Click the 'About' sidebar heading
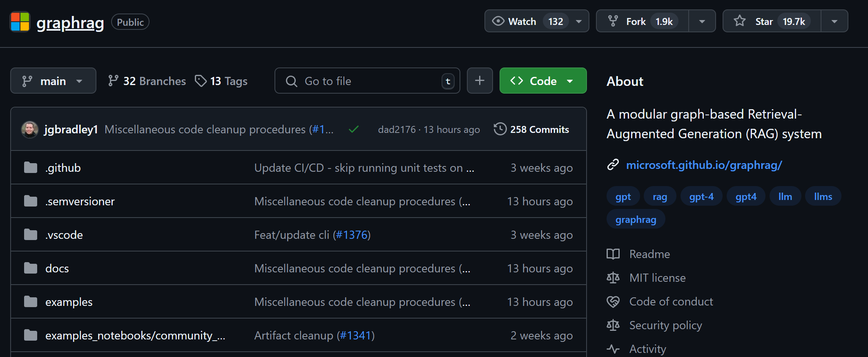This screenshot has width=868, height=357. (625, 81)
